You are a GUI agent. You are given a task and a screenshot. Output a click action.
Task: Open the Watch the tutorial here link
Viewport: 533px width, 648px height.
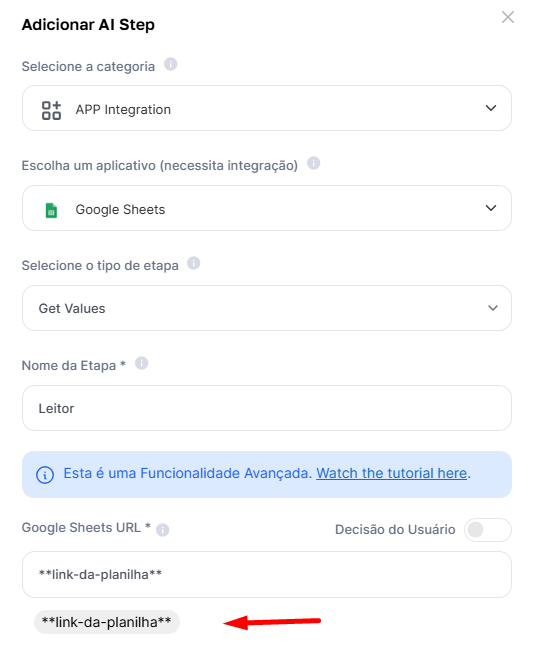coord(392,473)
